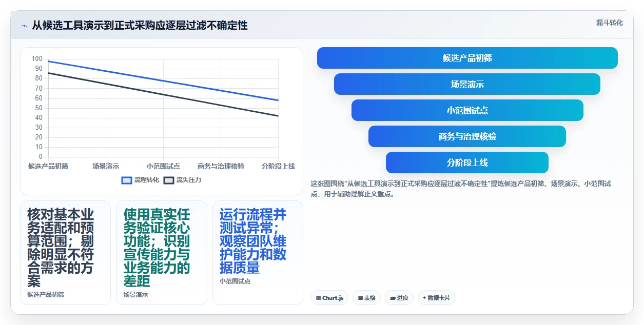
Task: Click the blue 流程转化 legend swatch
Action: (x=127, y=180)
